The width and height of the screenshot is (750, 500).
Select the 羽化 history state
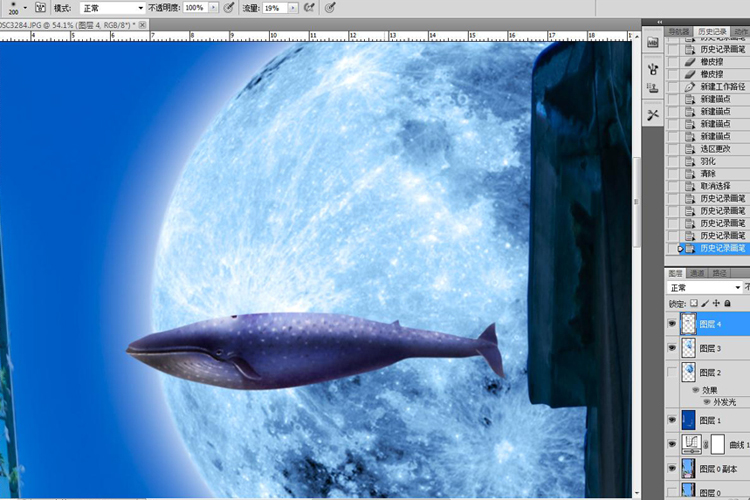pos(708,161)
